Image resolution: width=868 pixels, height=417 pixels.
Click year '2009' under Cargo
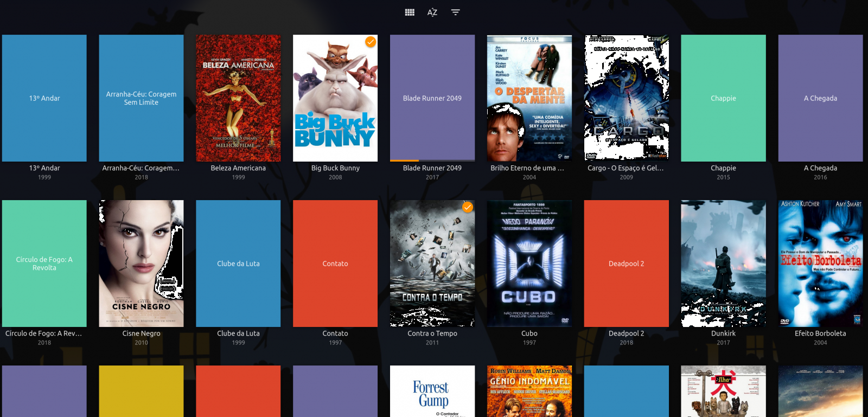click(x=627, y=177)
